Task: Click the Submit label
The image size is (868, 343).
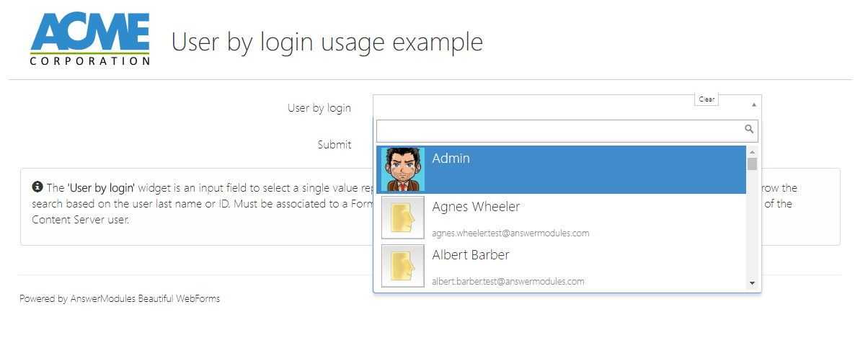Action: coord(335,145)
